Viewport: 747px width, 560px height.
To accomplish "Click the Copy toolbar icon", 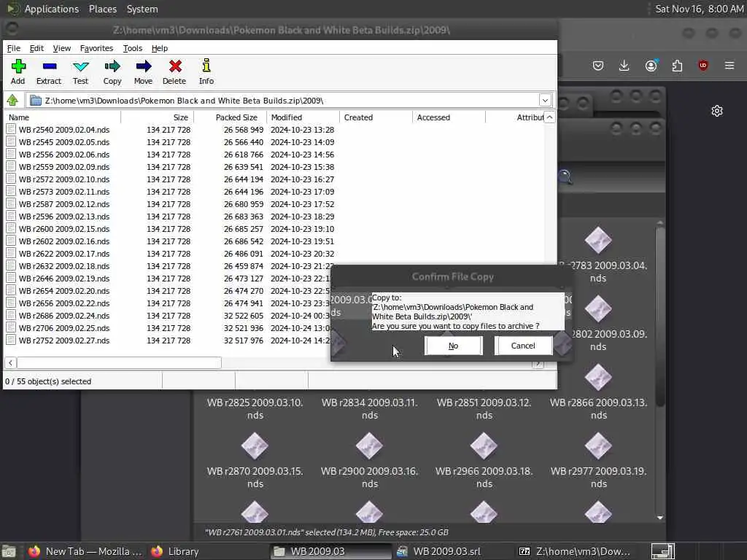I will (112, 71).
